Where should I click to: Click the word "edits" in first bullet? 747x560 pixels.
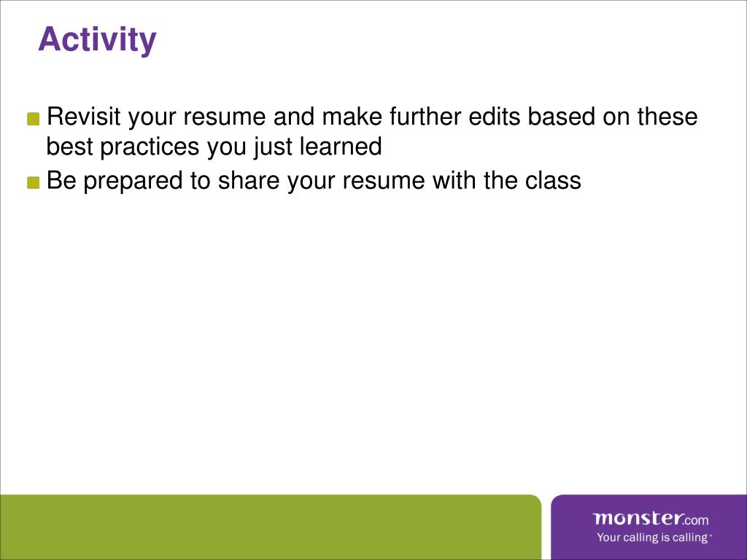click(x=495, y=117)
